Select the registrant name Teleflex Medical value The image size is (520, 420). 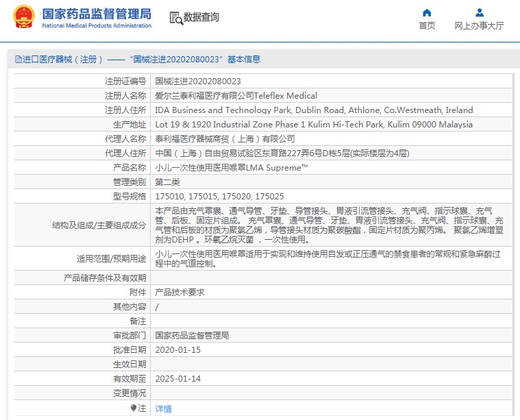[236, 95]
